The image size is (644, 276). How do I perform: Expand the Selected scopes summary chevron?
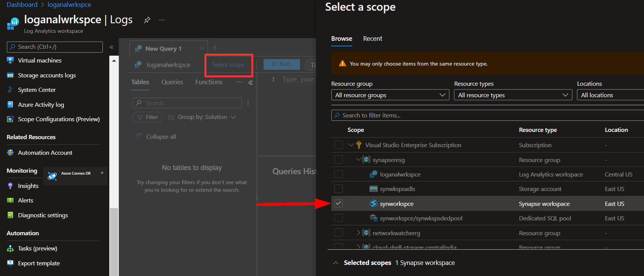coord(336,263)
